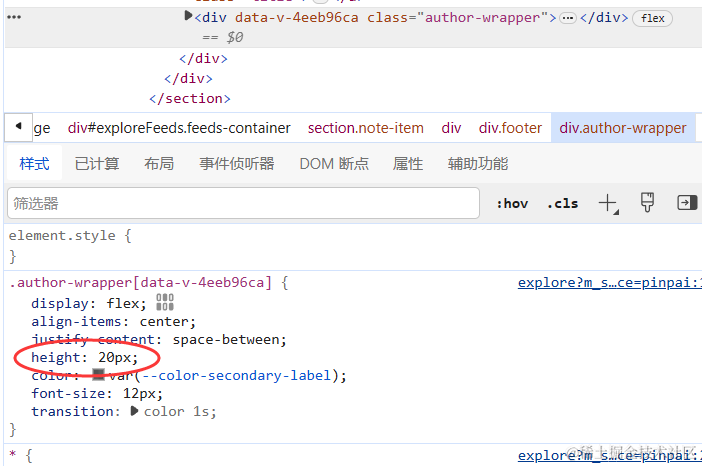Toggle the flex badge on author-wrapper
The width and height of the screenshot is (702, 466).
coord(652,18)
